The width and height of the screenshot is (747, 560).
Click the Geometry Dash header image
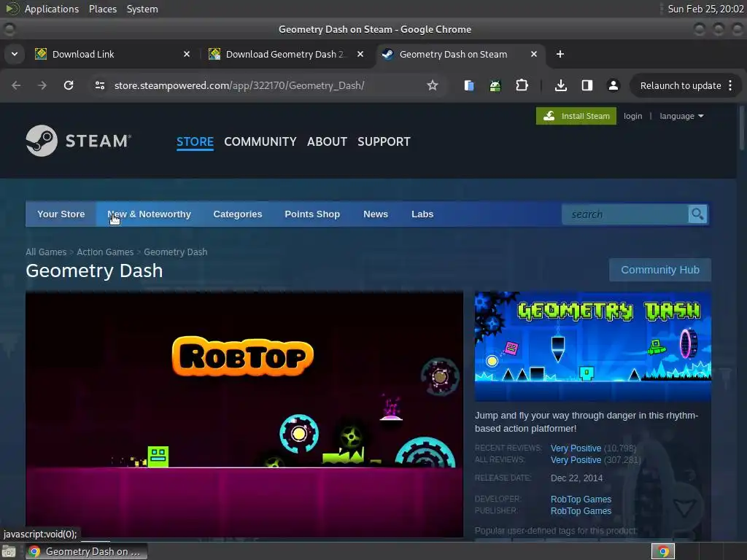[592, 346]
